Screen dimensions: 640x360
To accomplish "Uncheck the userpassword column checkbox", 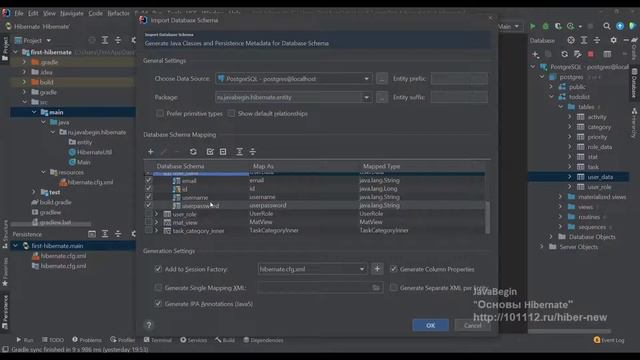I will [x=149, y=205].
